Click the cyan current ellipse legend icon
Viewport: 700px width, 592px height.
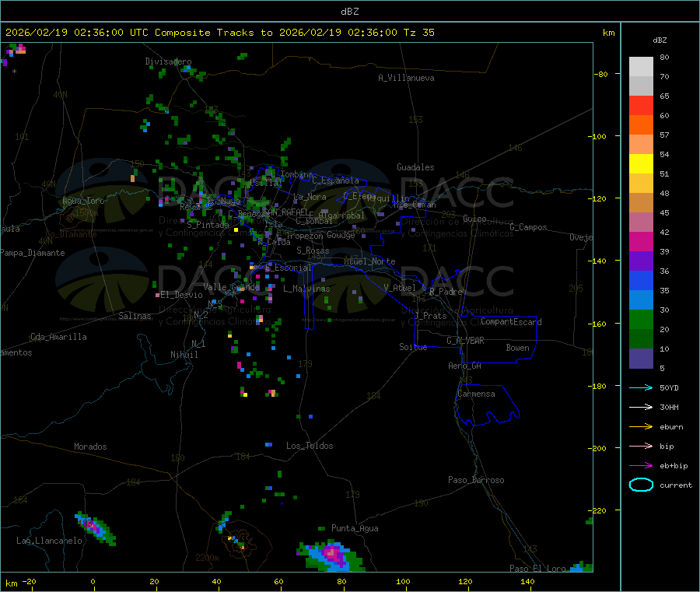(x=641, y=485)
